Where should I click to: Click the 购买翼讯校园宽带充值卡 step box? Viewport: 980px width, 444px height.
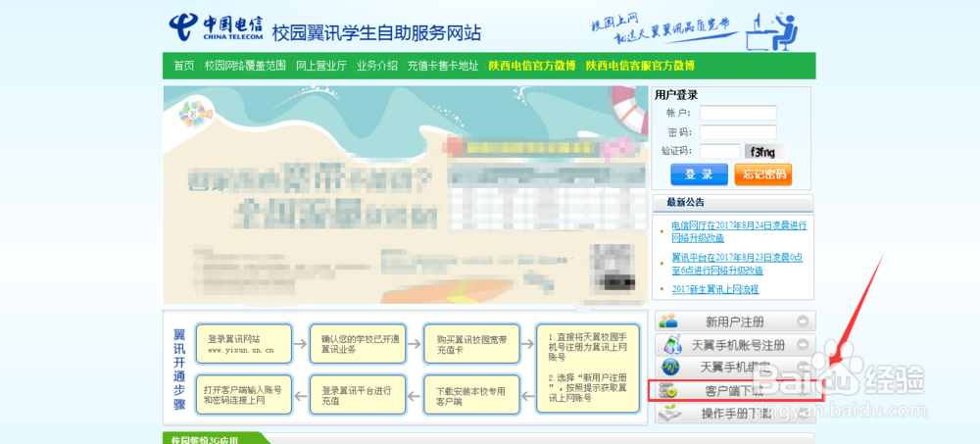coord(471,344)
